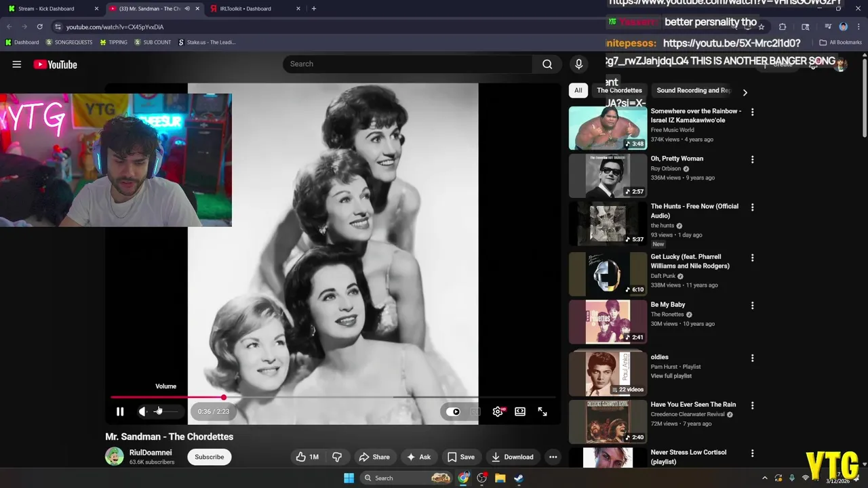Screen dimensions: 868x488
Task: Open File Explorer from the taskbar
Action: point(500,478)
